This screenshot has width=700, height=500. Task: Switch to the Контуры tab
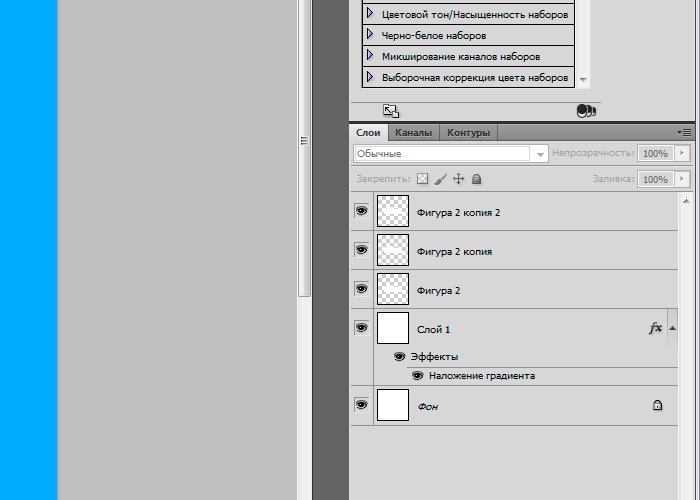(x=468, y=133)
